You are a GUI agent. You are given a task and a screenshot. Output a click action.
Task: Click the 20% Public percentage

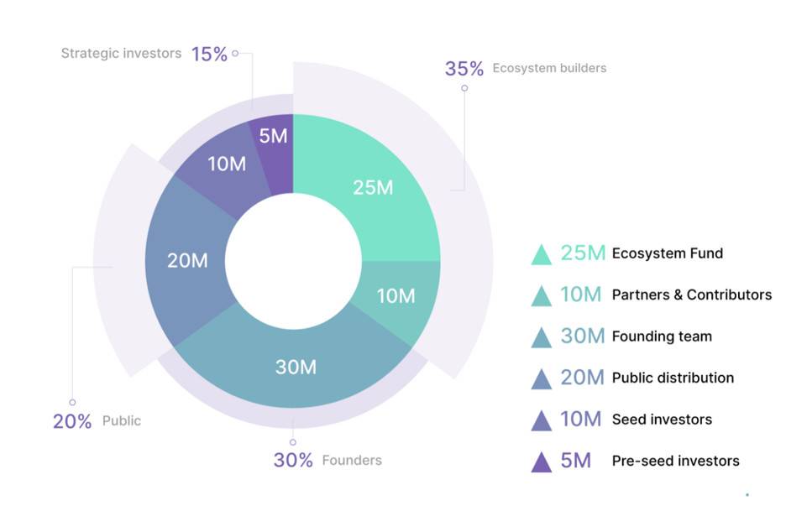[x=72, y=421]
